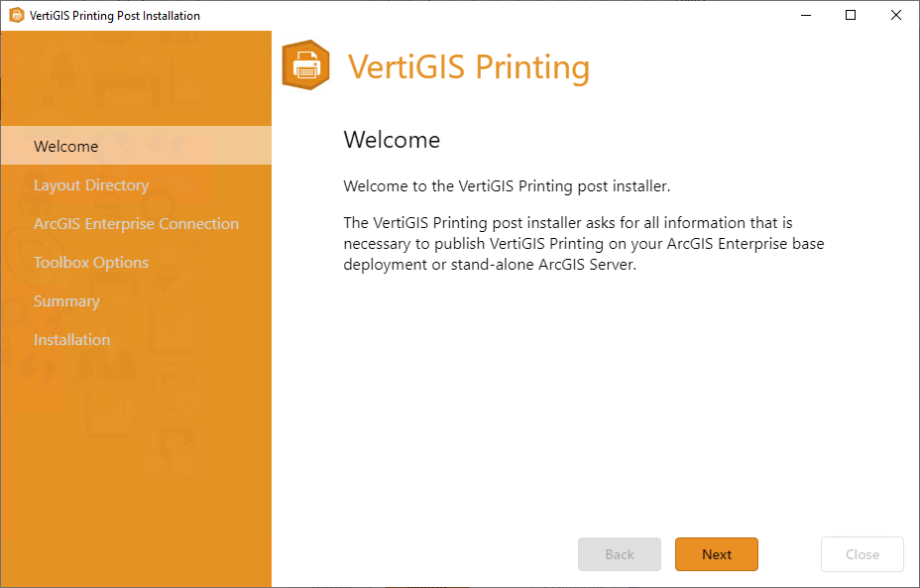Viewport: 920px width, 588px height.
Task: Click the small VertiGIS icon left of window title
Action: click(x=17, y=15)
